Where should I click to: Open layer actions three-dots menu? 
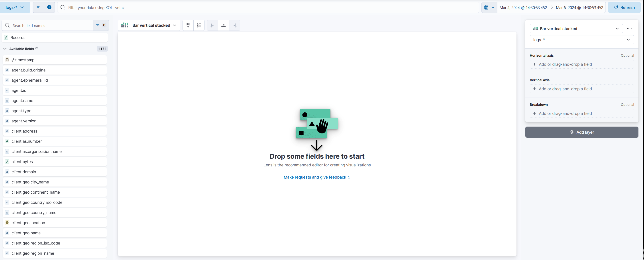point(629,29)
